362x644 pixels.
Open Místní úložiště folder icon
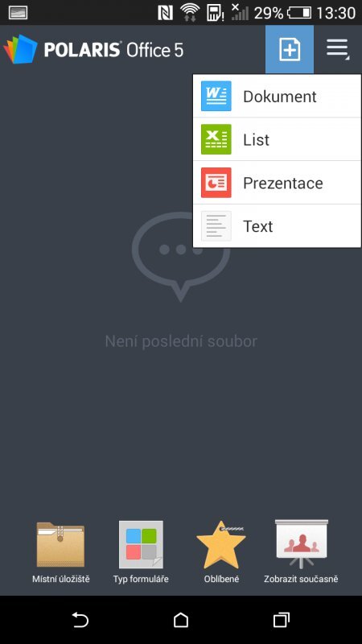pyautogui.click(x=61, y=545)
